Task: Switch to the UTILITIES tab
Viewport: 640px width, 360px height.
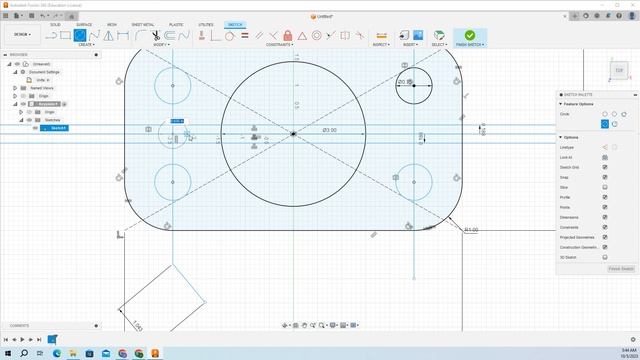Action: (x=206, y=25)
